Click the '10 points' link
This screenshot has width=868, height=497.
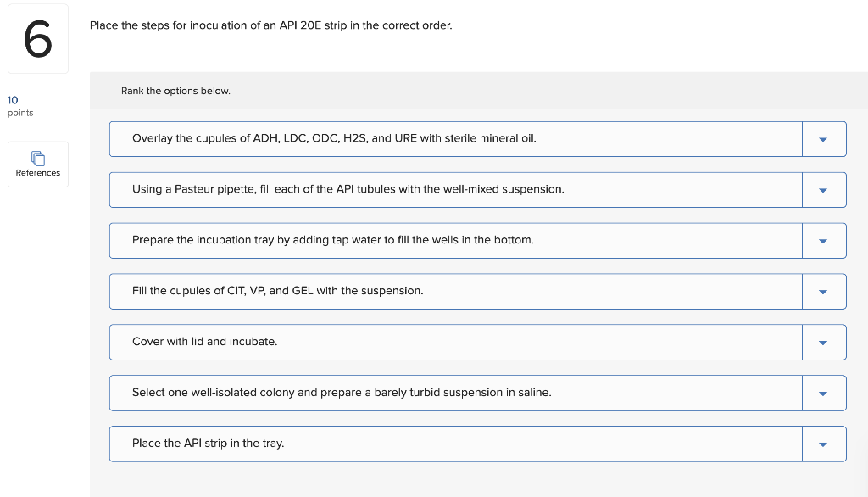tap(13, 100)
